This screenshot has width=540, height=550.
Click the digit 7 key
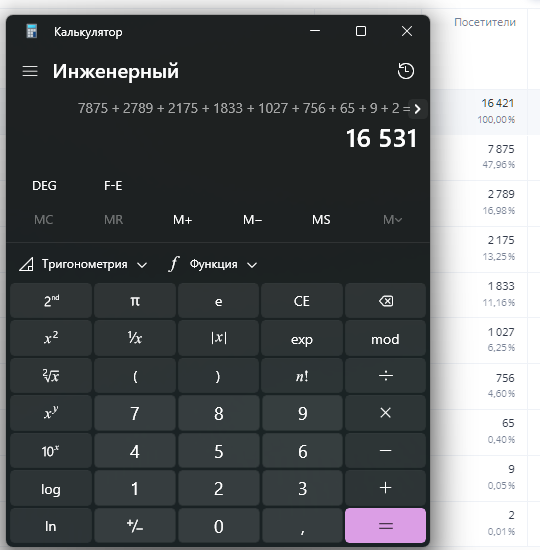click(135, 413)
